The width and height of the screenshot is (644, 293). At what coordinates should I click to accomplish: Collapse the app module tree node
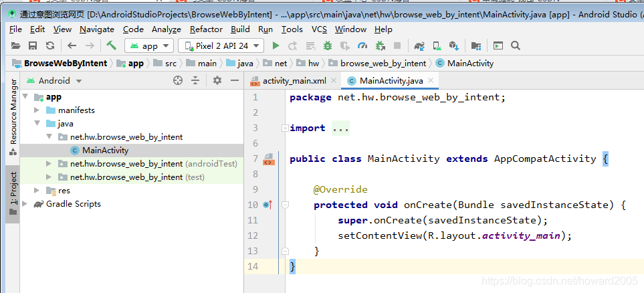[25, 97]
